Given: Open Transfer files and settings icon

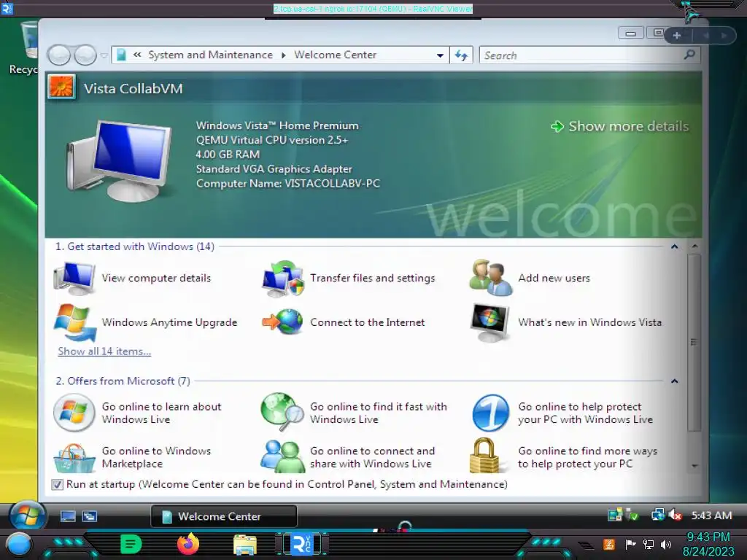Looking at the screenshot, I should [x=283, y=278].
